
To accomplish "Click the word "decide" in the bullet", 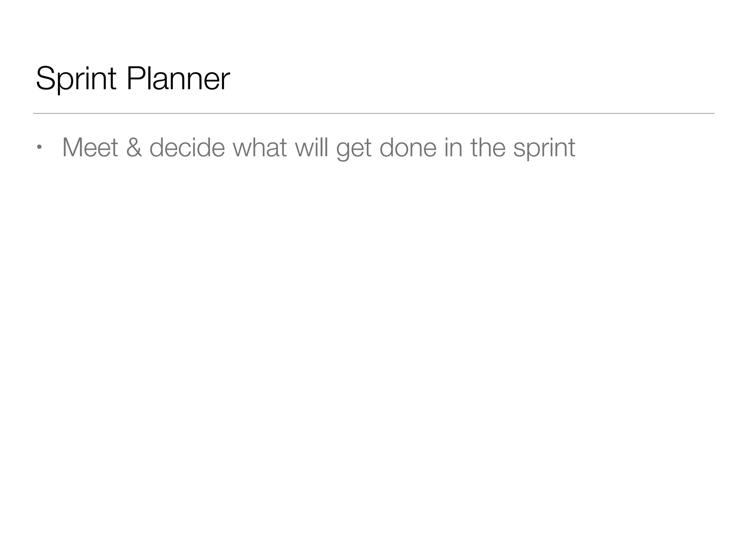I will click(187, 148).
